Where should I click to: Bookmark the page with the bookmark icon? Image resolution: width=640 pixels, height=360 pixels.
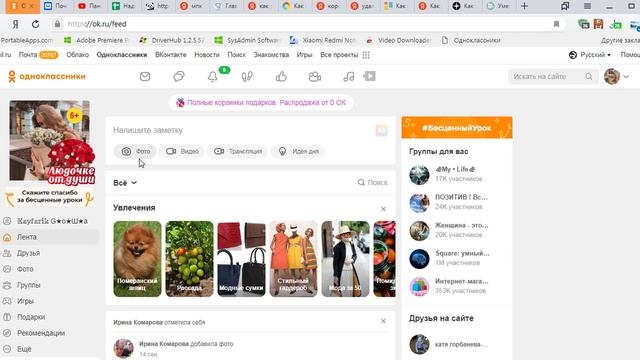point(556,24)
